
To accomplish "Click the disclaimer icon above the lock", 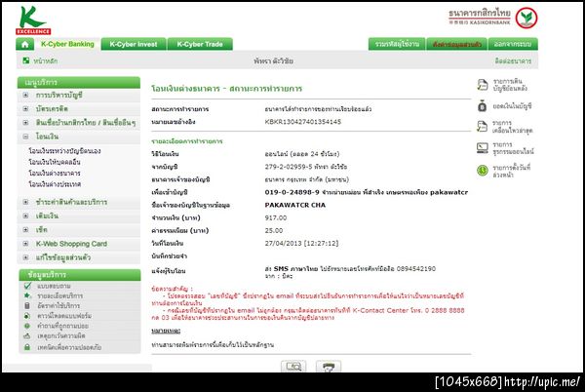I will [27, 336].
